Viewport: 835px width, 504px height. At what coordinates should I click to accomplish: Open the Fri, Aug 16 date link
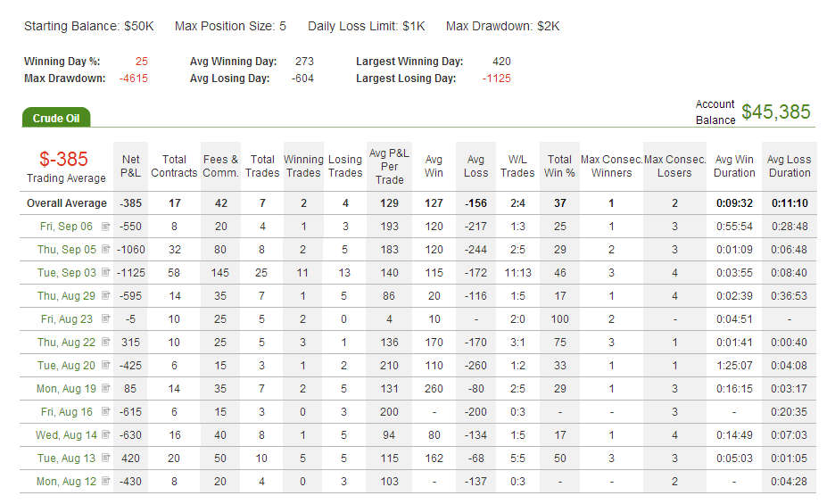pyautogui.click(x=67, y=412)
